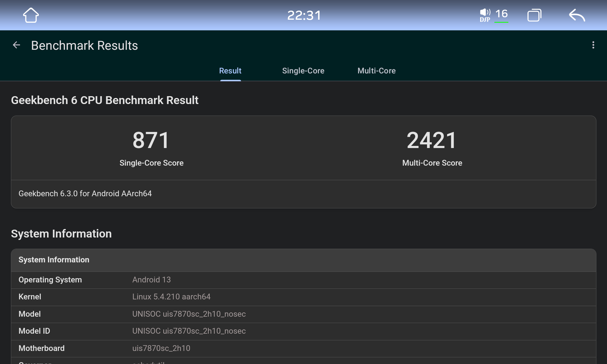Tap the Benchmark Results title

pyautogui.click(x=84, y=45)
